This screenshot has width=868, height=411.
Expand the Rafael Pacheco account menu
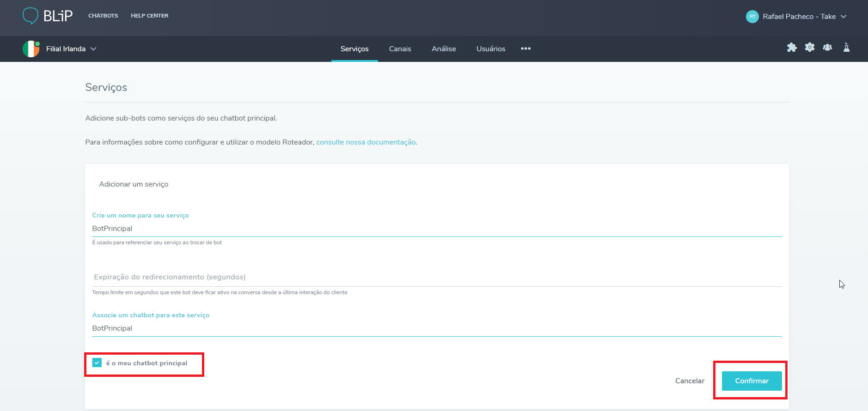pyautogui.click(x=844, y=17)
